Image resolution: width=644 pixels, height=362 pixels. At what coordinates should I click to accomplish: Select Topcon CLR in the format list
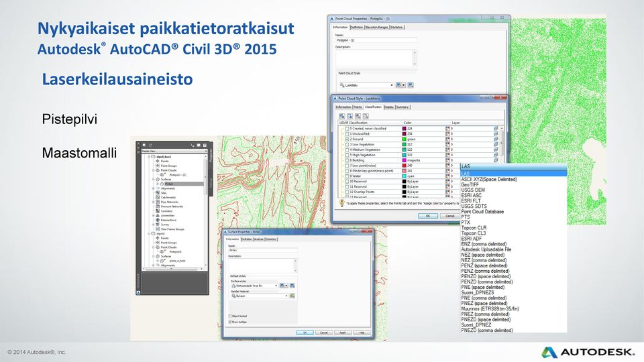click(x=474, y=228)
